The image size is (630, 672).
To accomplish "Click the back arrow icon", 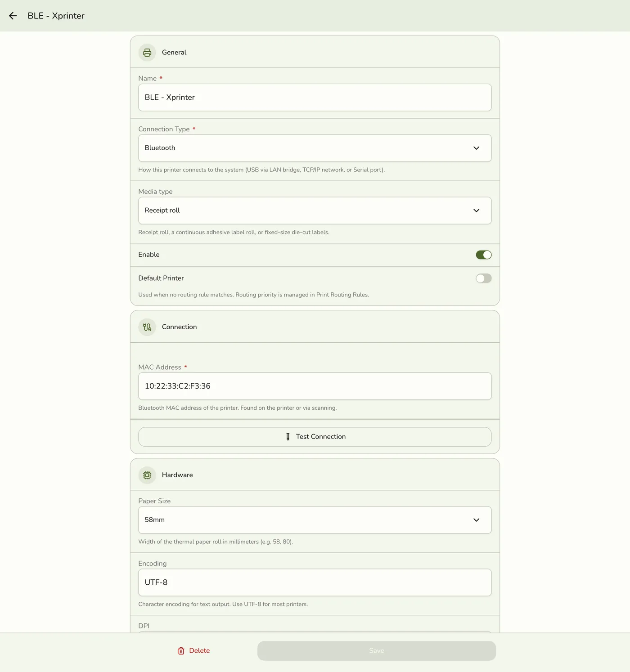I will coord(13,16).
